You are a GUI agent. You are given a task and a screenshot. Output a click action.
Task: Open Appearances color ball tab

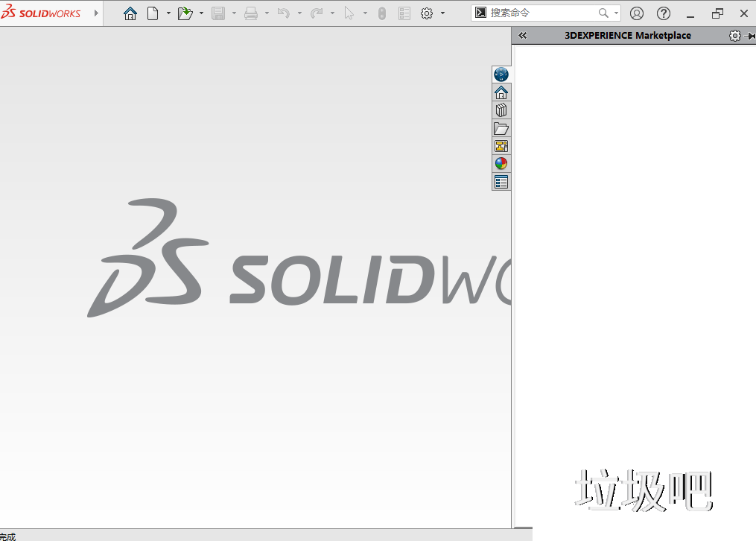coord(501,164)
